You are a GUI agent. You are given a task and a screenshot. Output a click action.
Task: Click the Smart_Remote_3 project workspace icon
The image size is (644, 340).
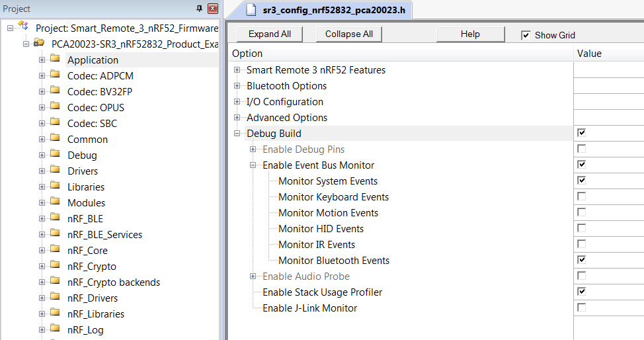(23, 26)
